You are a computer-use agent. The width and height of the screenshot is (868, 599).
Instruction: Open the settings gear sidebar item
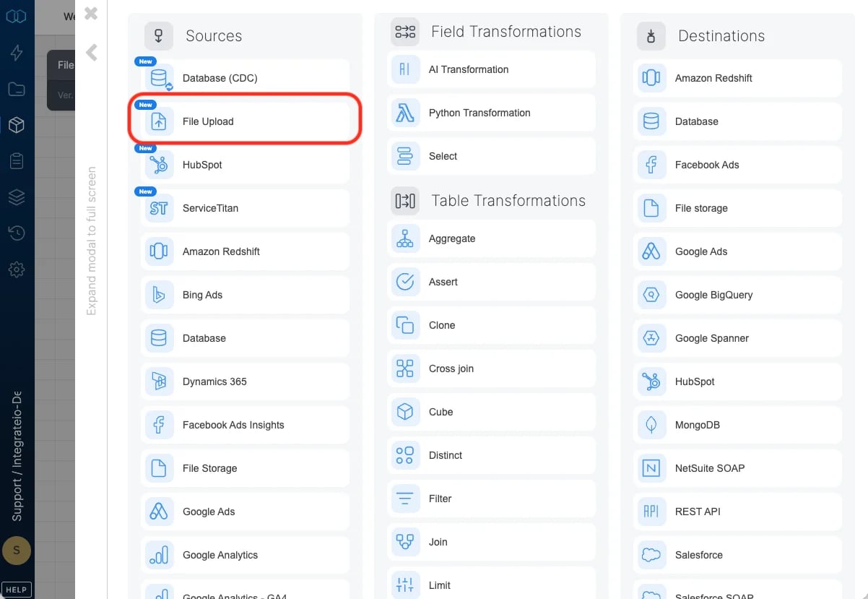(x=17, y=270)
